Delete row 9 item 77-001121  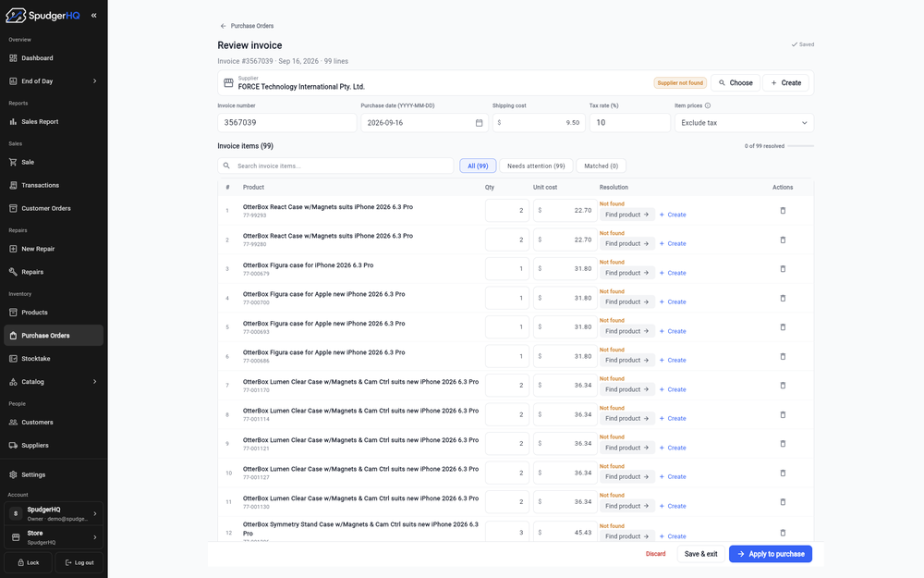783,444
